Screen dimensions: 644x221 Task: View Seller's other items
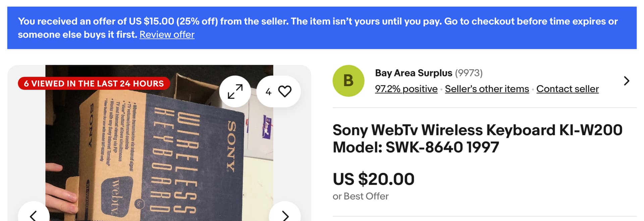coord(487,89)
